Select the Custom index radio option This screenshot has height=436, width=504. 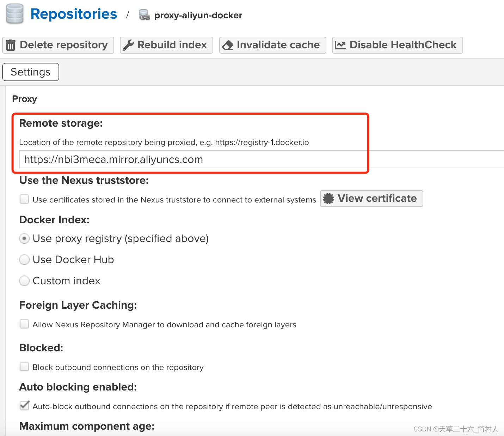point(24,281)
